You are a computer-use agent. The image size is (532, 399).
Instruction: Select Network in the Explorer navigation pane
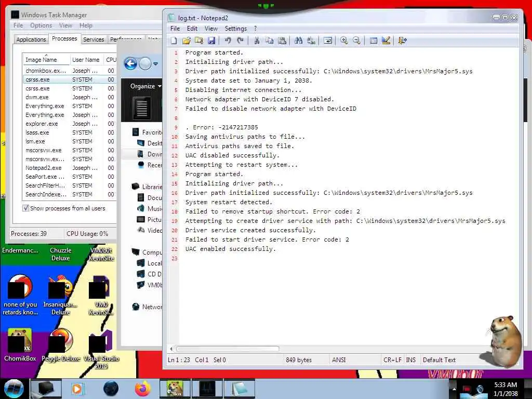pos(148,307)
